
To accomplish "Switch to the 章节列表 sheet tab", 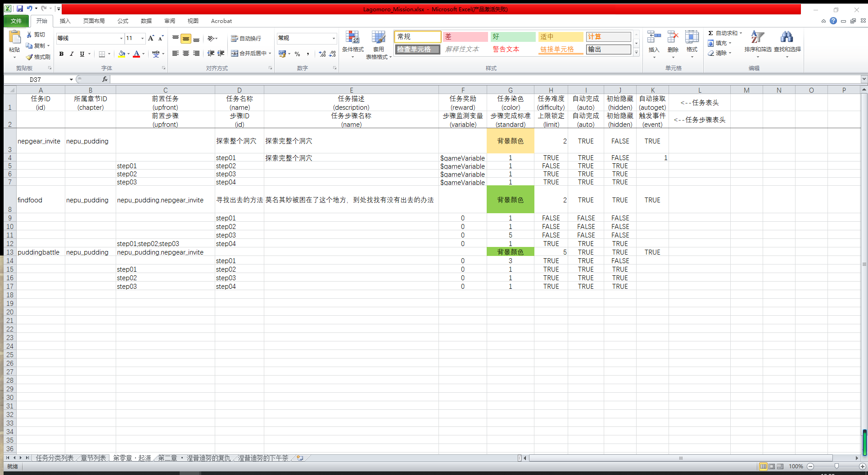I will point(93,458).
